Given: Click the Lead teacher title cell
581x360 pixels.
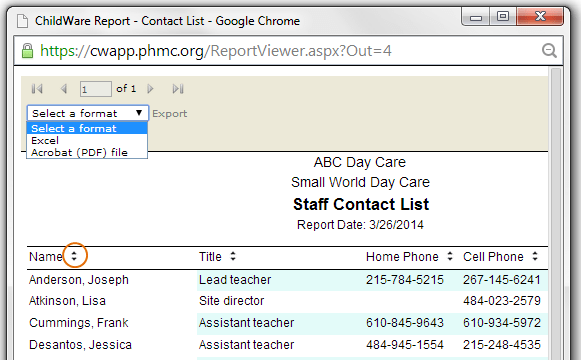Looking at the screenshot, I should coord(235,280).
